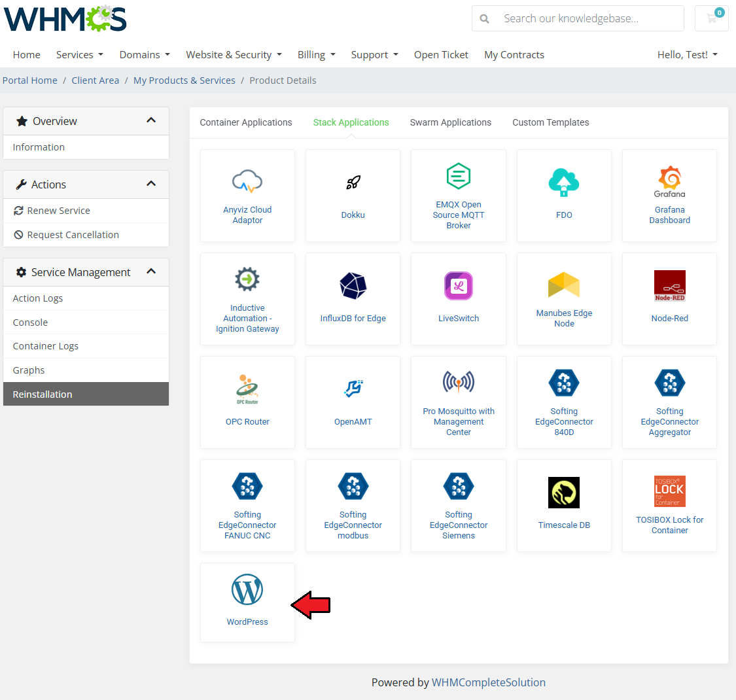Open Action Logs in Service Management

pyautogui.click(x=86, y=298)
